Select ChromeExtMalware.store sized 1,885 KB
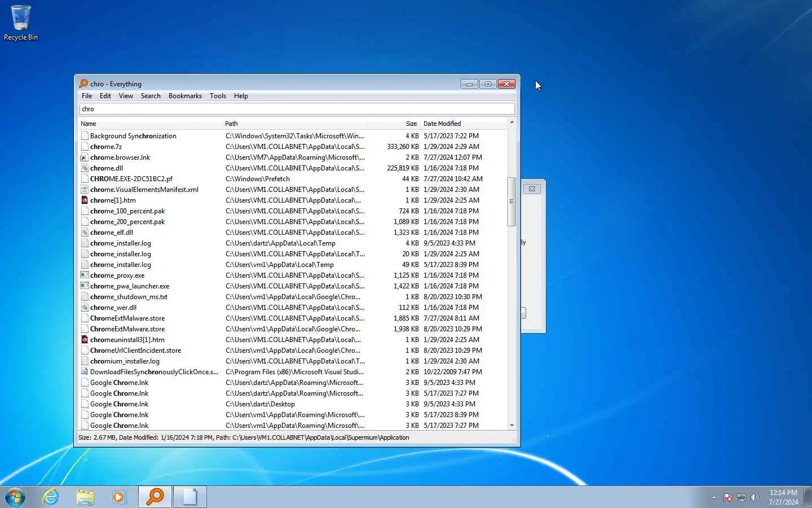 pyautogui.click(x=293, y=318)
